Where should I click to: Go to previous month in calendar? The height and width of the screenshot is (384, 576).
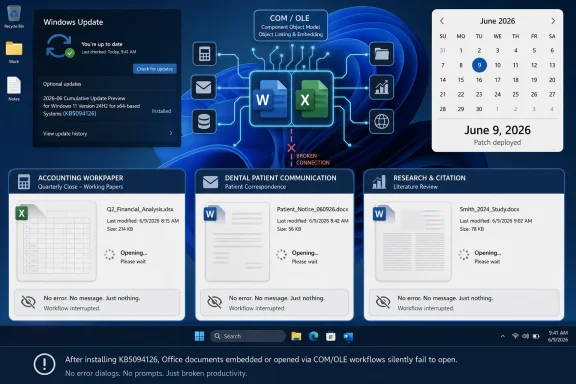click(x=442, y=21)
